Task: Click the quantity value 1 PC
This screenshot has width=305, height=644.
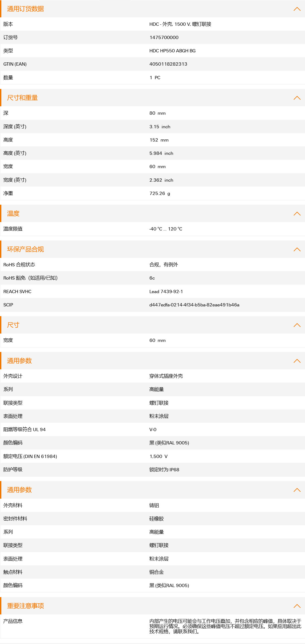Action: 155,78
